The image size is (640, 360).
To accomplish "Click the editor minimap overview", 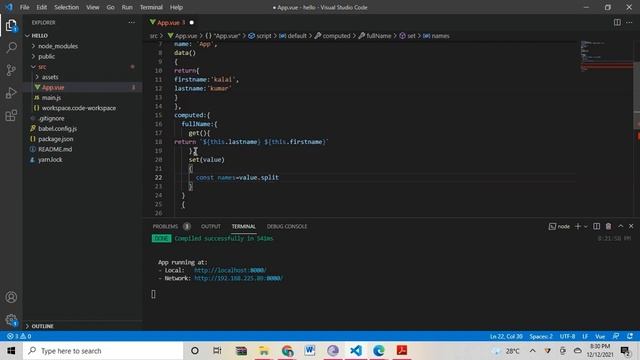I will coord(607,57).
